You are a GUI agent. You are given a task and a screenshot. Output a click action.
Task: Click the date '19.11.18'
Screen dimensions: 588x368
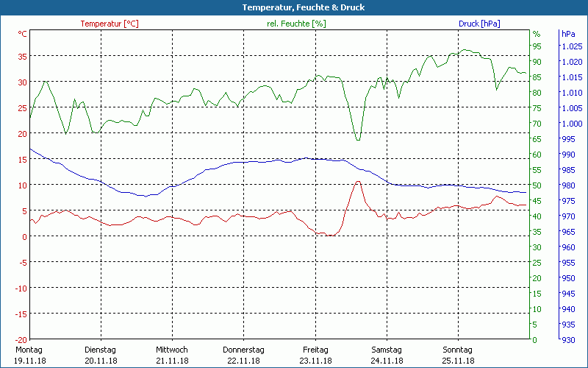(x=29, y=361)
